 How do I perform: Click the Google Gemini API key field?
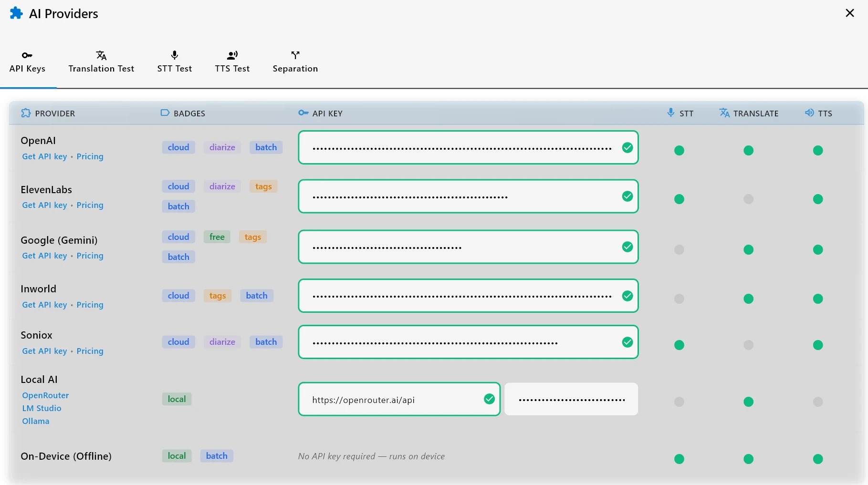(468, 247)
